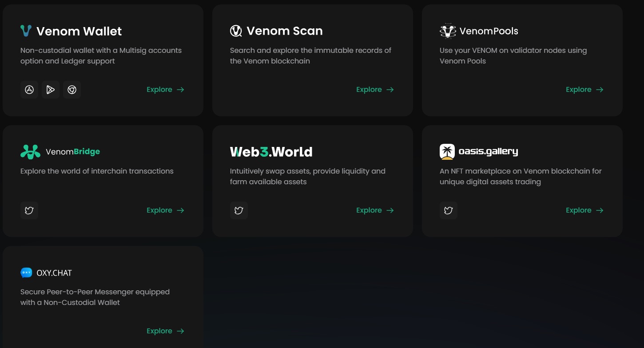Open the Twitter icon on VenomBridge card
The height and width of the screenshot is (348, 644).
[x=29, y=210]
